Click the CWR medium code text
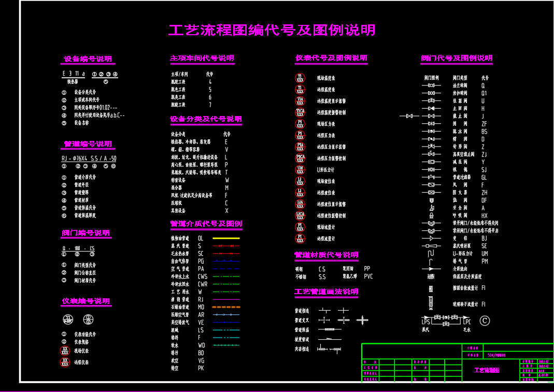The image size is (554, 392). tap(203, 284)
